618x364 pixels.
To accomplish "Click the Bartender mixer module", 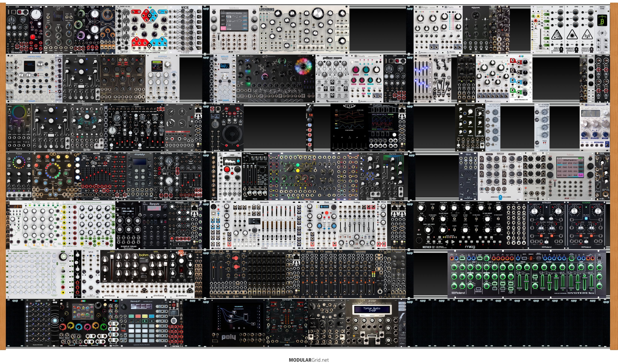I will click(360, 274).
